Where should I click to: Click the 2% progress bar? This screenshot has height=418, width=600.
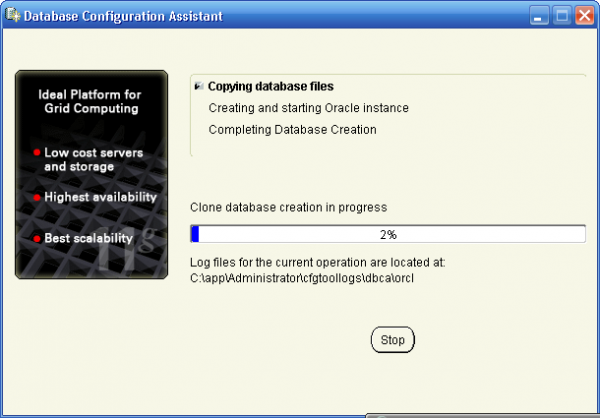(388, 234)
